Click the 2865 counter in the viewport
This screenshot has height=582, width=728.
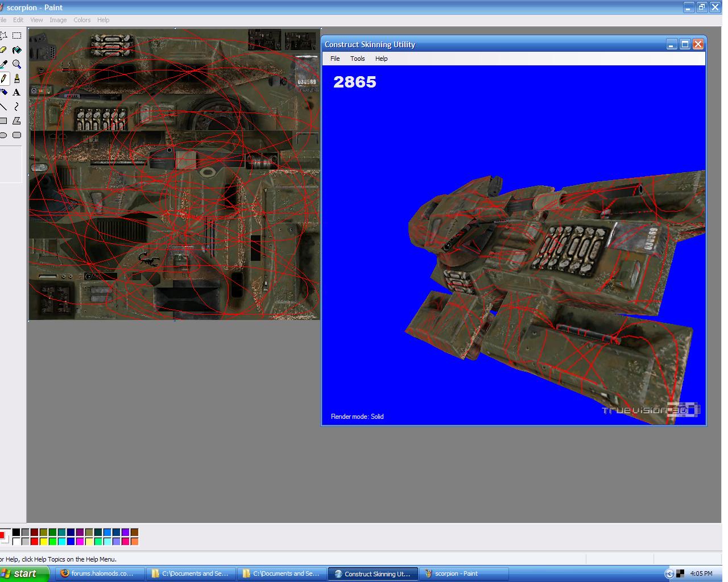coord(355,82)
